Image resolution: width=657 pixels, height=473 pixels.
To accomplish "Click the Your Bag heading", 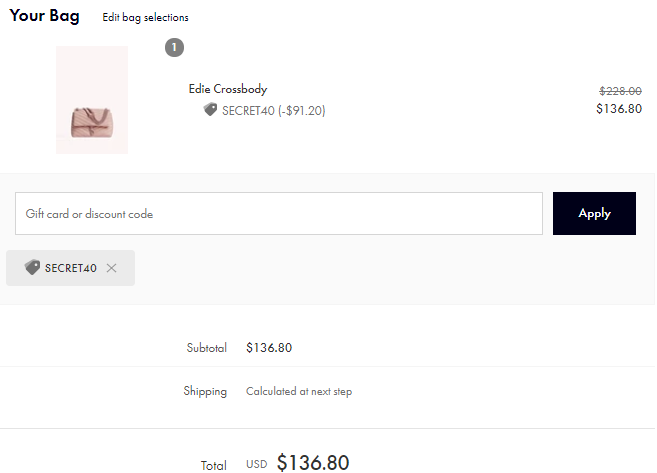I will point(44,16).
